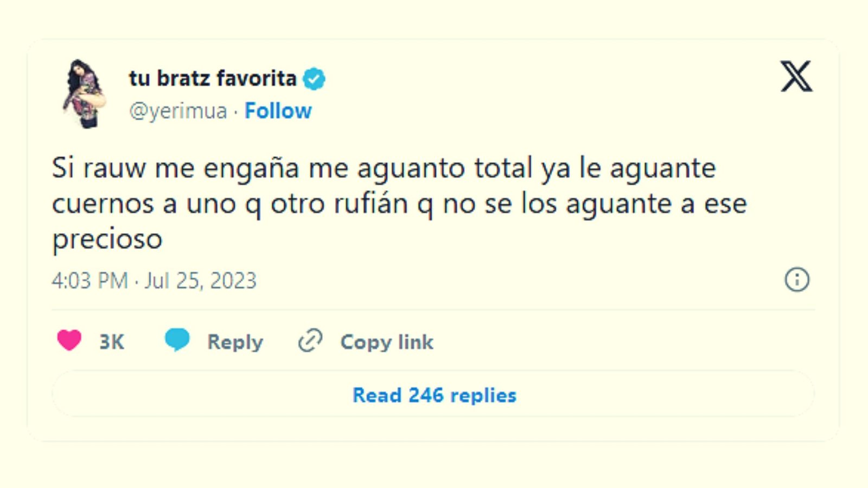The width and height of the screenshot is (868, 488).
Task: Click the blue reply bubble icon
Action: pos(177,340)
